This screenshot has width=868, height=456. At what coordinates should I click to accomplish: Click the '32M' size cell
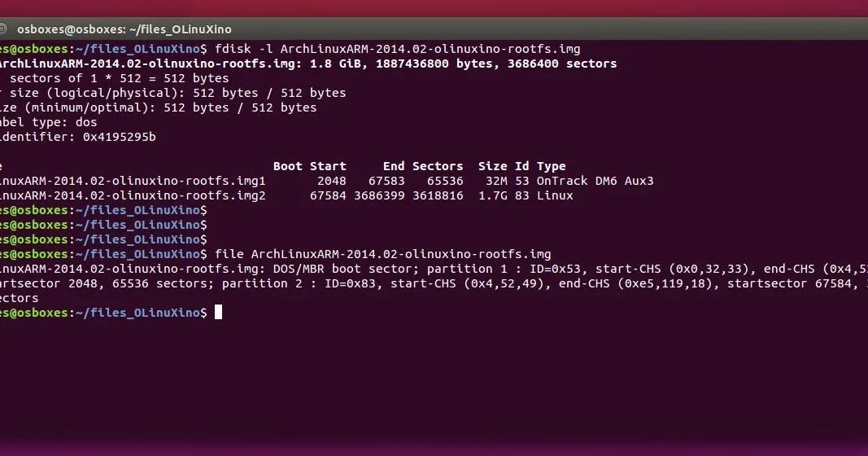click(496, 181)
